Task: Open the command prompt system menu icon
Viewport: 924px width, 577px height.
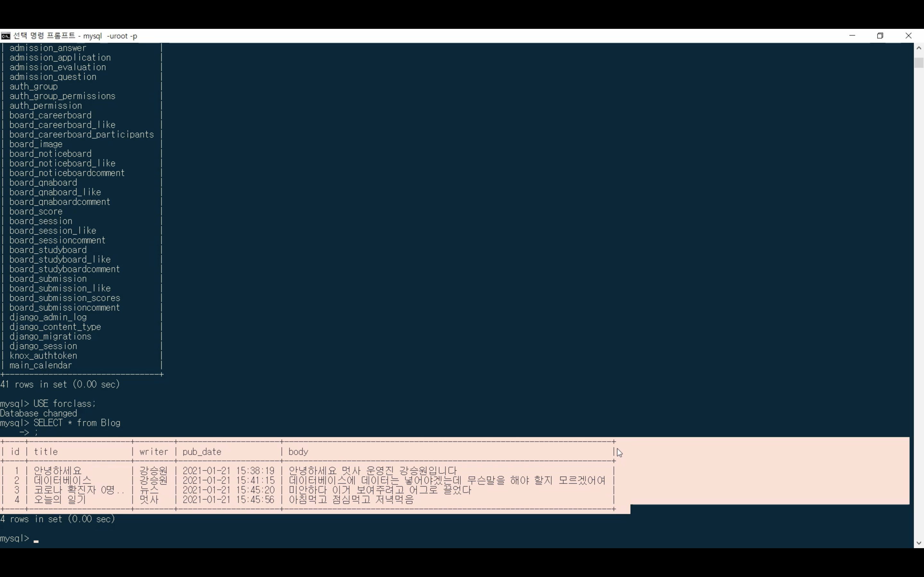Action: [5, 36]
